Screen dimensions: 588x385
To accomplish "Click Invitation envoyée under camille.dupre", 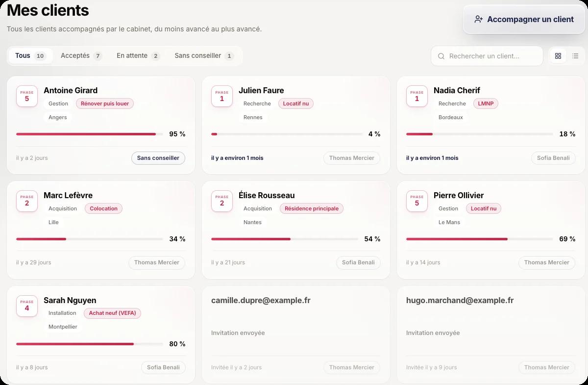I will [x=238, y=333].
